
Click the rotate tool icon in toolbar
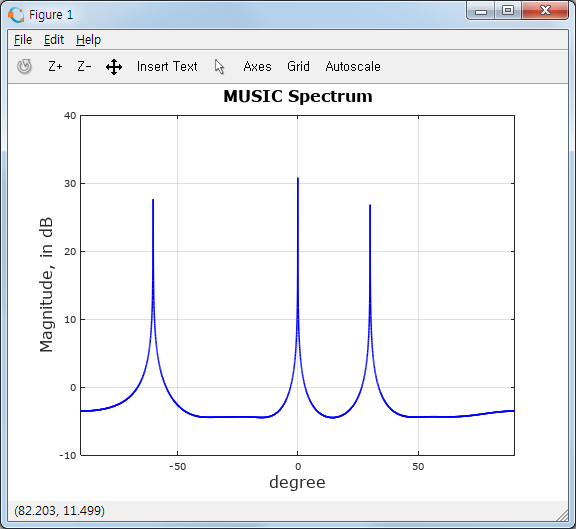pos(25,66)
